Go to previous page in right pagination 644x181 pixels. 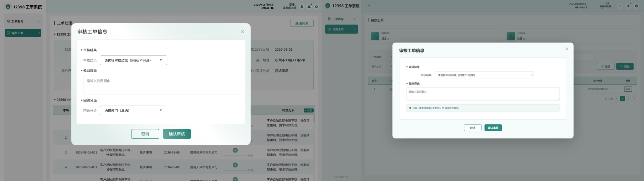(x=616, y=99)
